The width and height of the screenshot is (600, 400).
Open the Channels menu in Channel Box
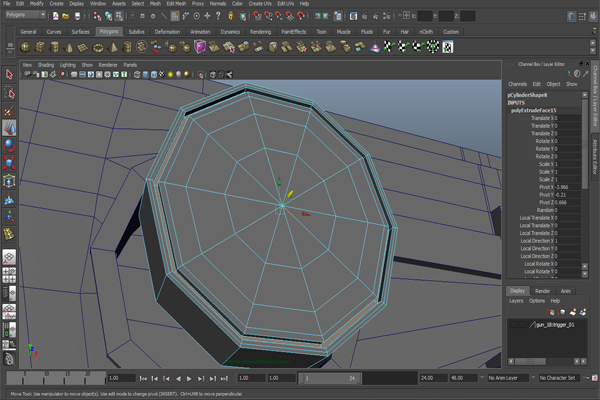[517, 84]
